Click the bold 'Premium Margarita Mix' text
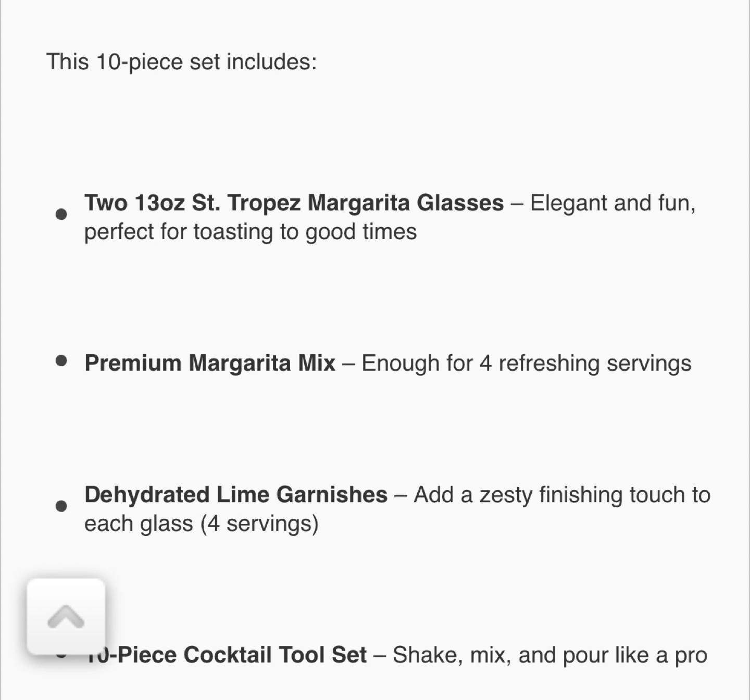The image size is (750, 700). click(x=210, y=363)
